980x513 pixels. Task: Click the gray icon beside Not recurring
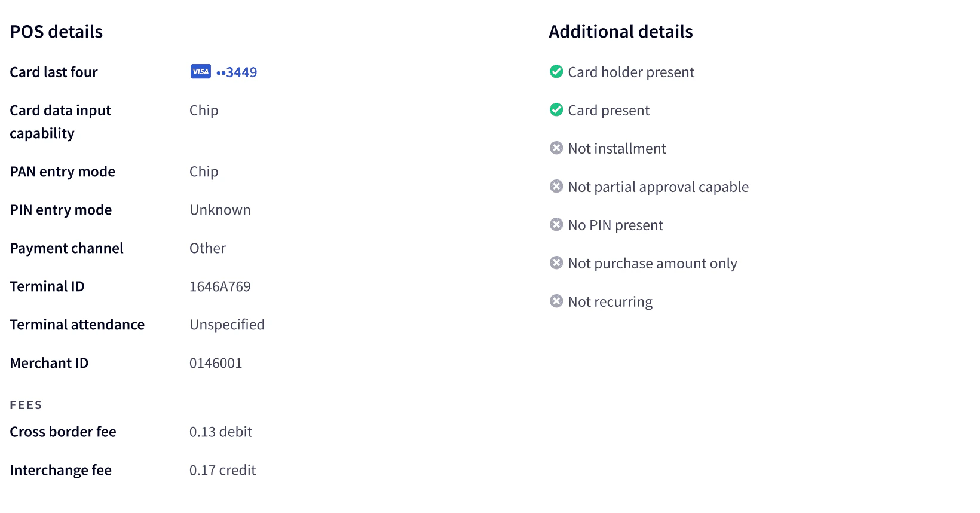click(556, 301)
